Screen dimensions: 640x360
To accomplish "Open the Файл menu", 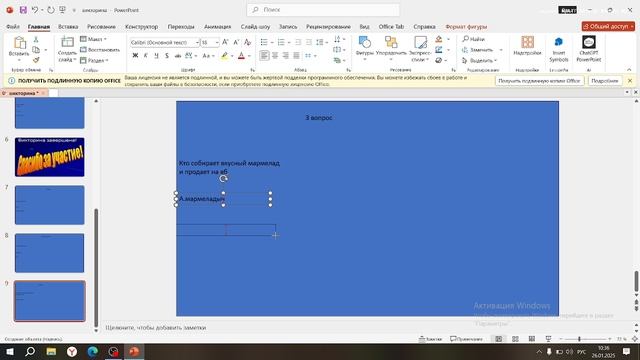I will (13, 27).
